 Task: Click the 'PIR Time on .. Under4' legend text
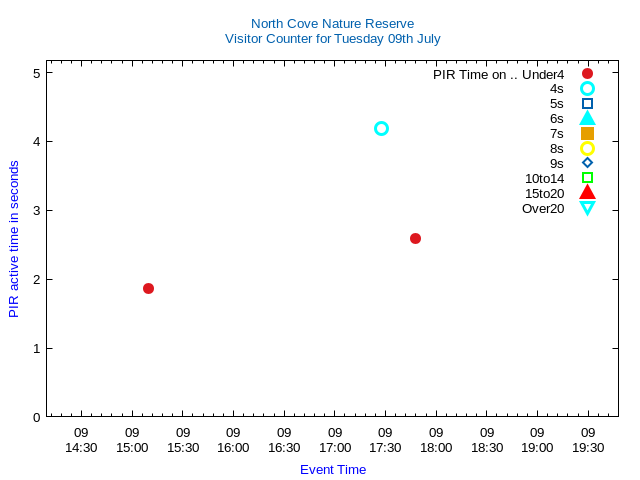(x=498, y=74)
